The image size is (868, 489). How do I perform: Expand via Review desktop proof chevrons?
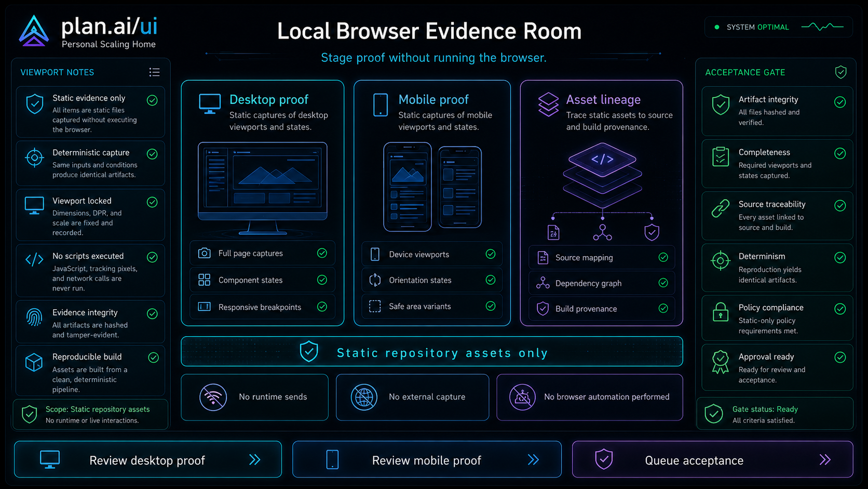pyautogui.click(x=254, y=459)
